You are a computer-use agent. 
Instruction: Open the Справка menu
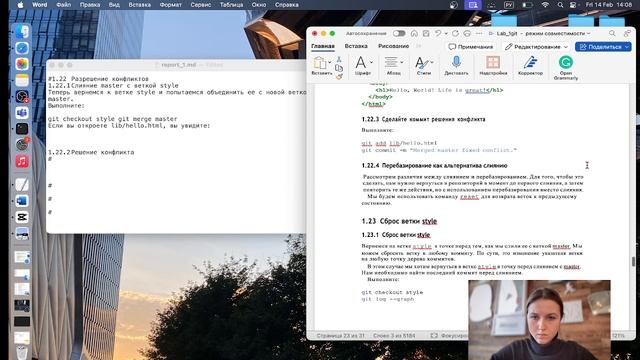pyautogui.click(x=287, y=5)
